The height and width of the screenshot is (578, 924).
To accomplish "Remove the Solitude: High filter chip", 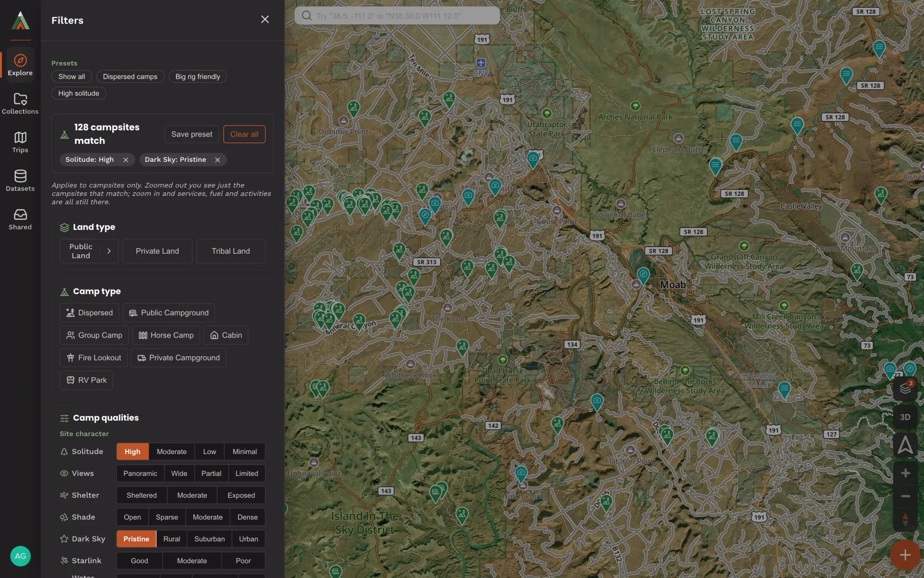I will 126,160.
